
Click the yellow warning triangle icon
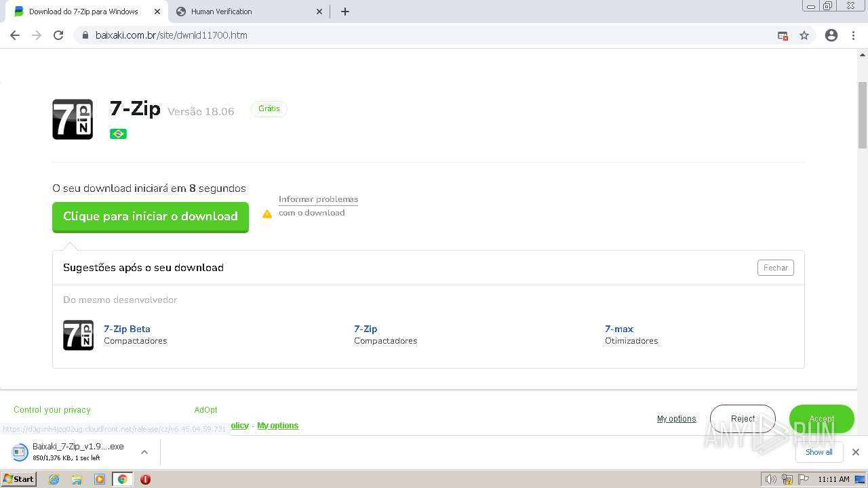tap(267, 213)
